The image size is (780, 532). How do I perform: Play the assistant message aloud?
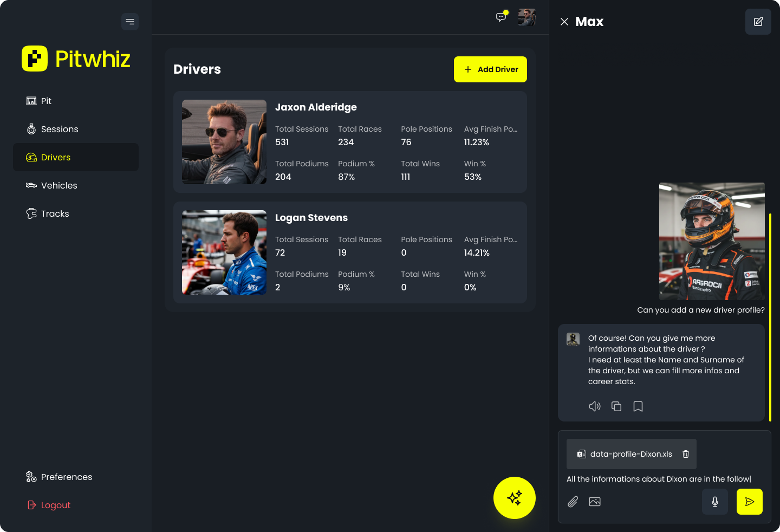point(594,406)
